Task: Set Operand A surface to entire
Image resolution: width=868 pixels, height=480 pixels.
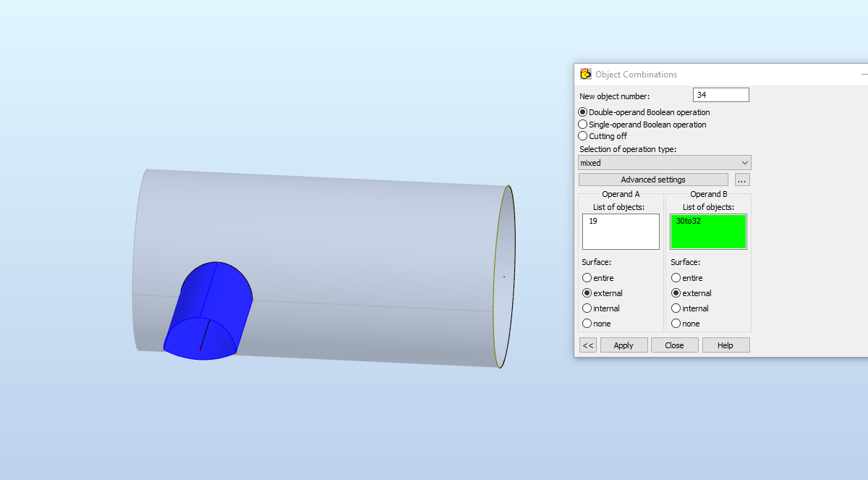Action: [587, 278]
